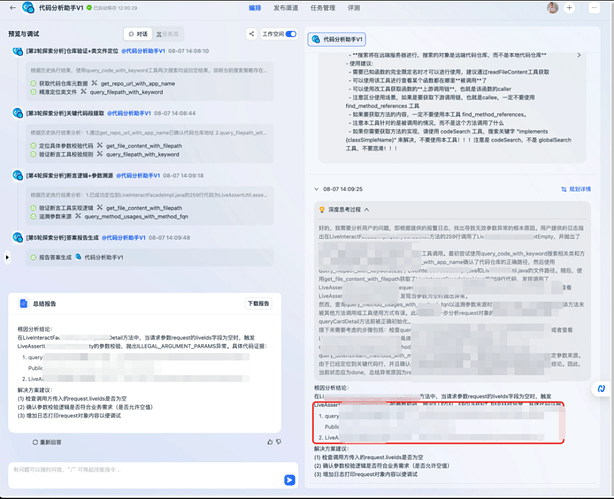Switch preview to 对话 view
Image resolution: width=614 pixels, height=499 pixels.
[137, 33]
